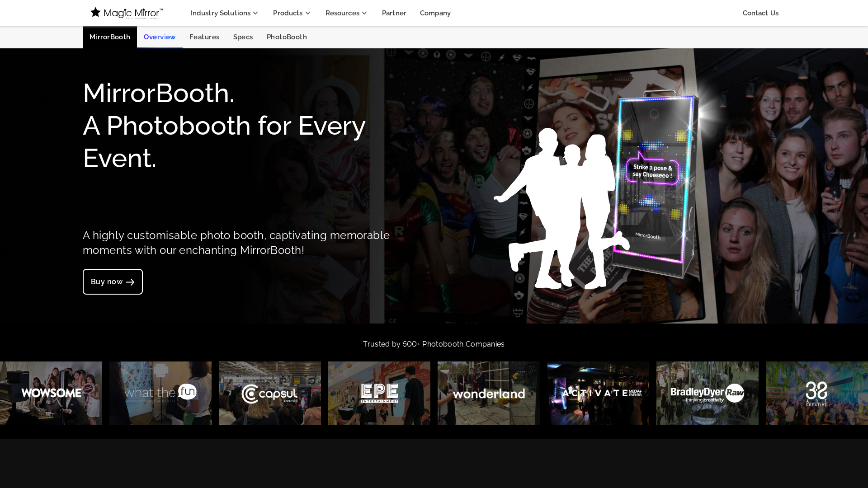
Task: Open the EPE Entertainment thumbnail
Action: 379,393
